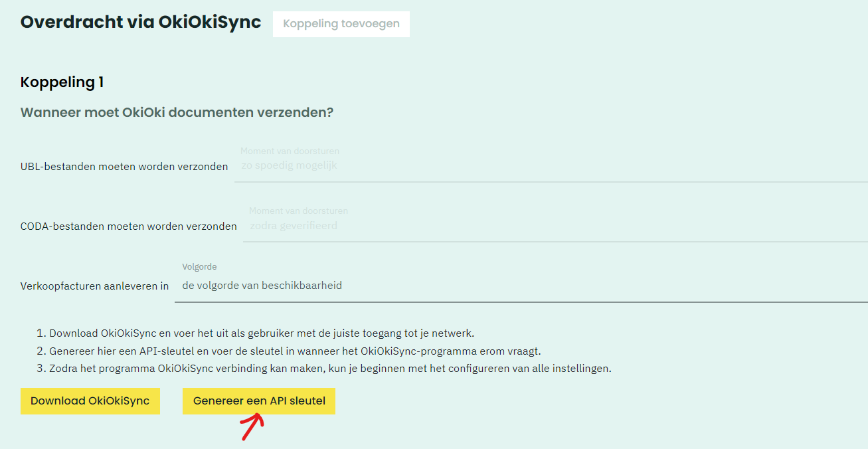868x449 pixels.
Task: Click label UBL-bestanden moeten worden verzonden
Action: coord(124,167)
